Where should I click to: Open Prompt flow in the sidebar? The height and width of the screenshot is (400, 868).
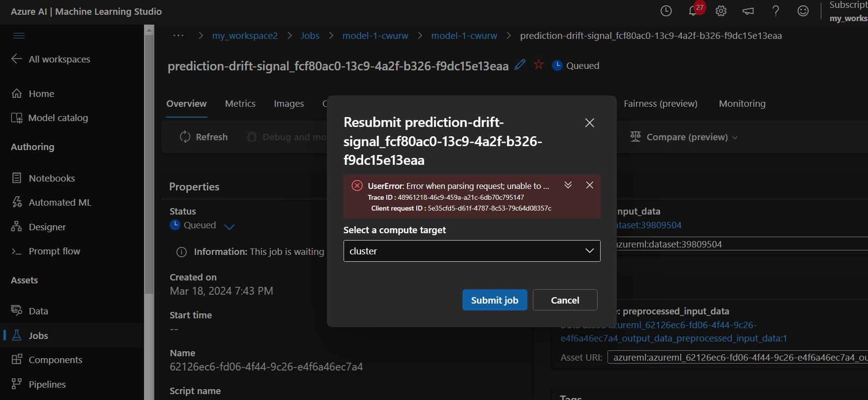pos(46,251)
